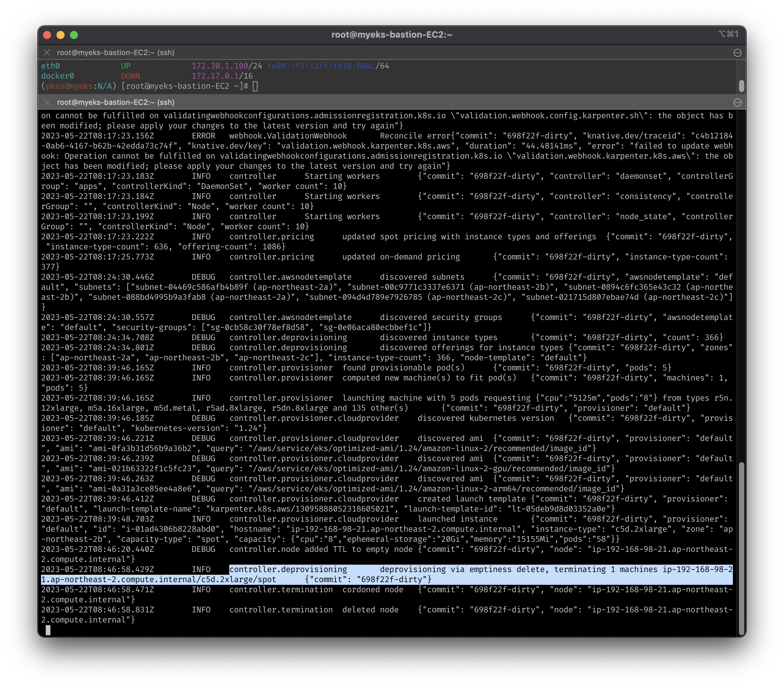Click 'discovered kubernetes version' message
This screenshot has width=784, height=687.
(486, 418)
